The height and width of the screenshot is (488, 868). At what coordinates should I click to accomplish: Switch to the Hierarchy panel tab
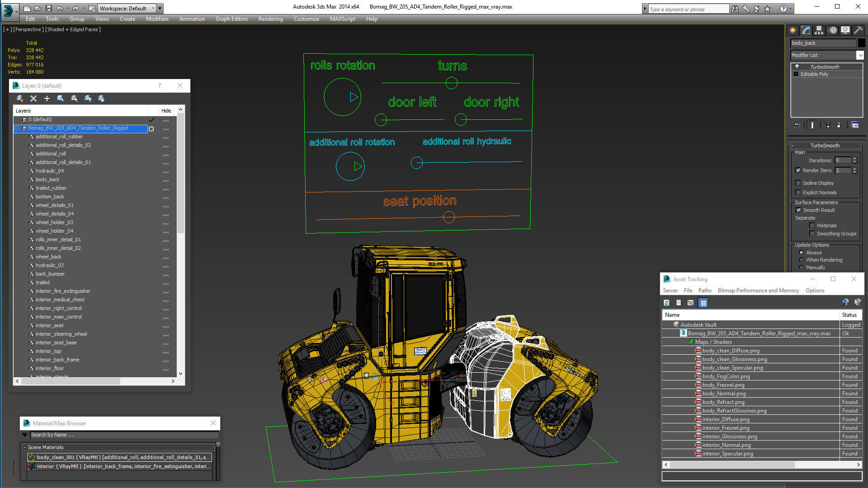[819, 30]
